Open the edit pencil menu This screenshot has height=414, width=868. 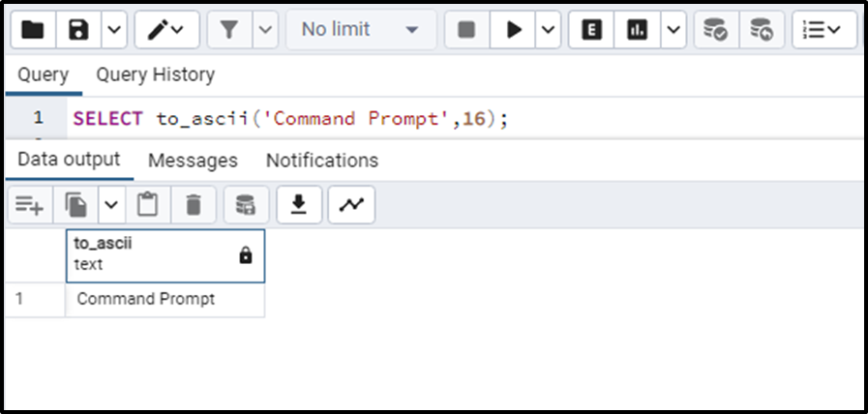pyautogui.click(x=166, y=30)
